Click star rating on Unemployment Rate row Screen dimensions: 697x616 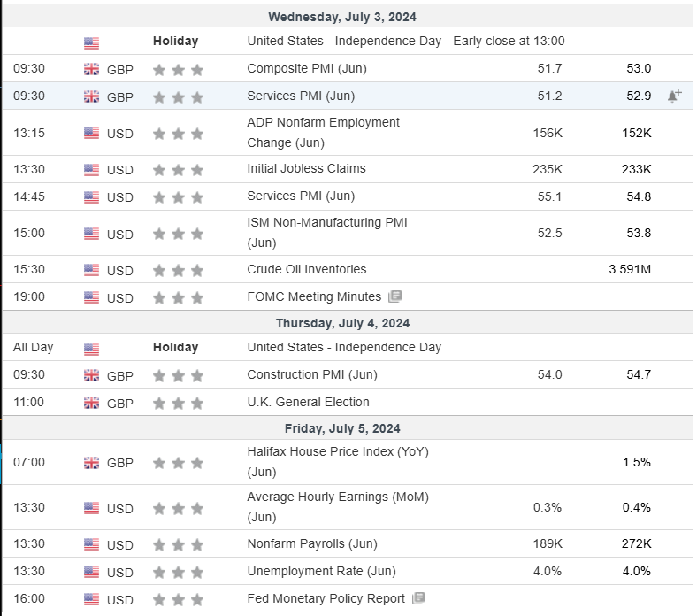pyautogui.click(x=178, y=572)
